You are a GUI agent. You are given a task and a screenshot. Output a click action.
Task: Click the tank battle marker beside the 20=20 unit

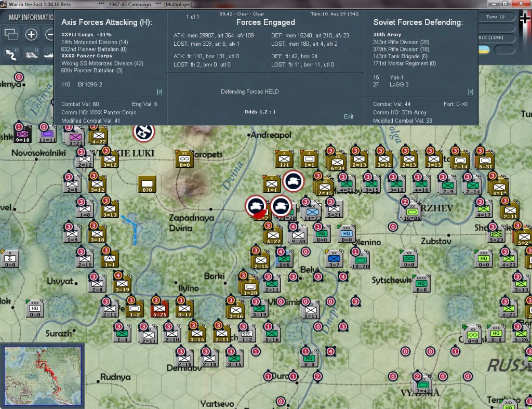[281, 206]
